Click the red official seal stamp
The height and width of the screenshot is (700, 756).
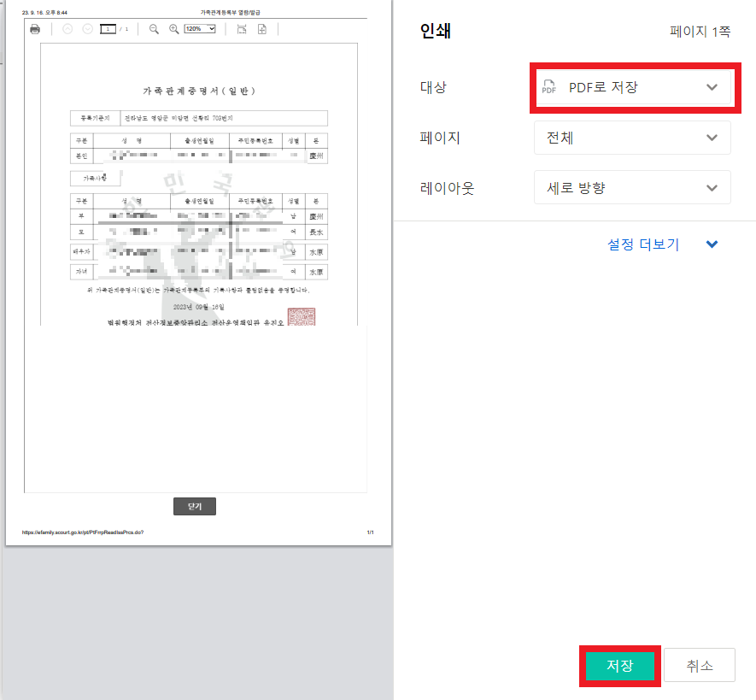point(302,316)
